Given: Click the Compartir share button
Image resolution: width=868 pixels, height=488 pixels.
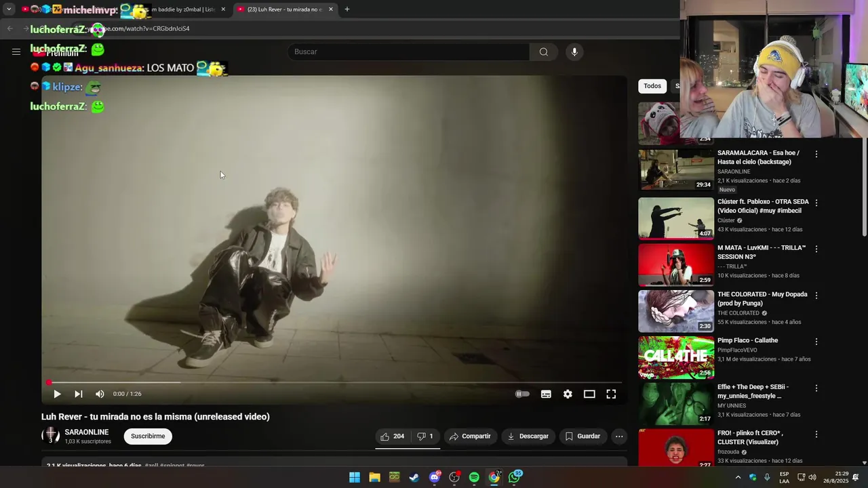Looking at the screenshot, I should pos(470,436).
